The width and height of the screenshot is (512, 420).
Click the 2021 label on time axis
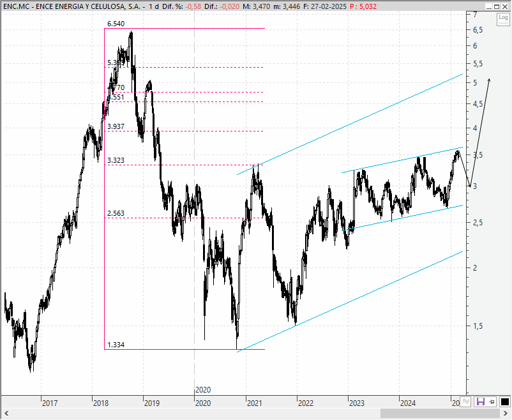pos(254,403)
